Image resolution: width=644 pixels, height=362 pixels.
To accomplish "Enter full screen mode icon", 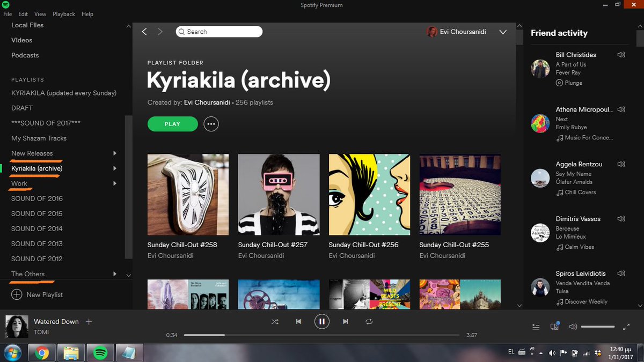I will pyautogui.click(x=626, y=327).
